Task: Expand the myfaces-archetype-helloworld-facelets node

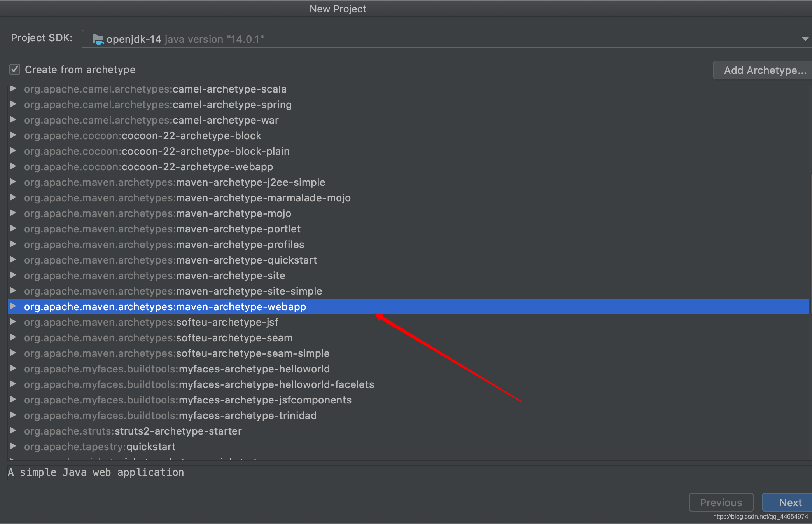Action: point(13,384)
